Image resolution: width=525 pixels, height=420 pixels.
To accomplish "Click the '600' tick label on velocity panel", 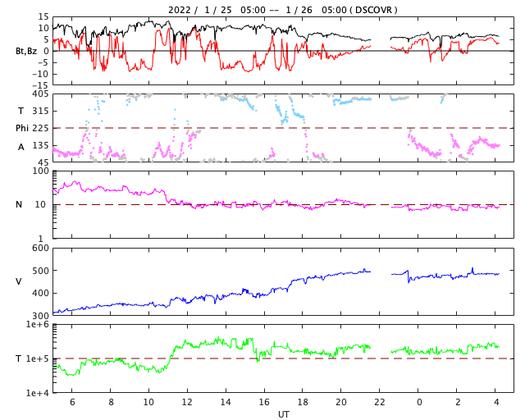I will coord(40,248).
